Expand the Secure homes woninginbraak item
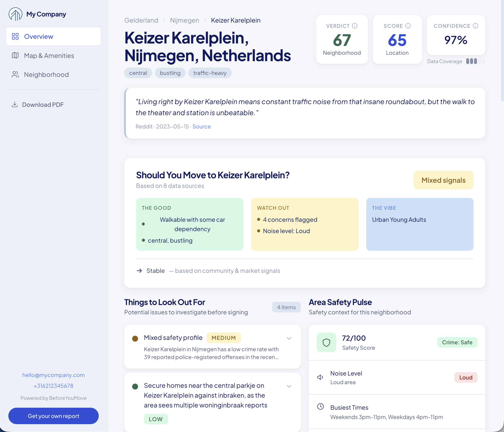 pos(289,386)
